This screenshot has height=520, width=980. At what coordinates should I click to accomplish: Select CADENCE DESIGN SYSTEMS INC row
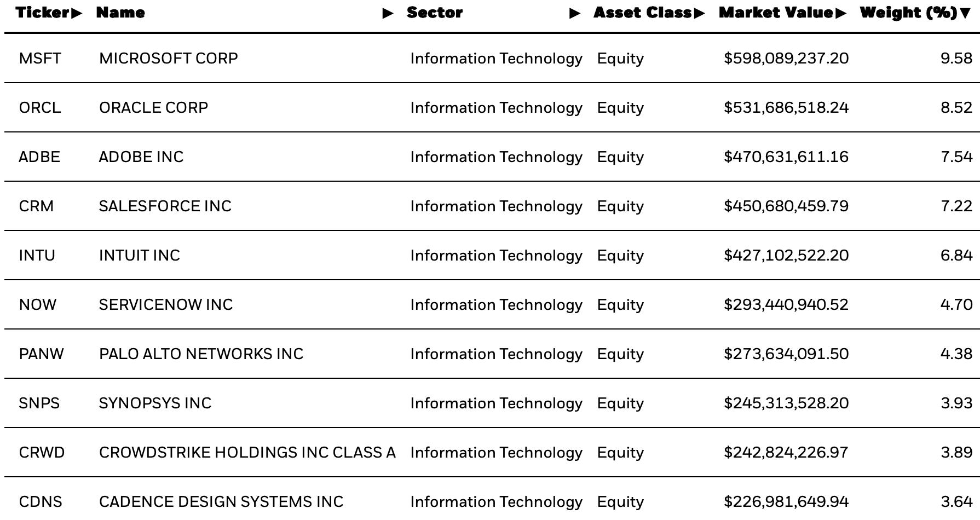[x=492, y=499]
